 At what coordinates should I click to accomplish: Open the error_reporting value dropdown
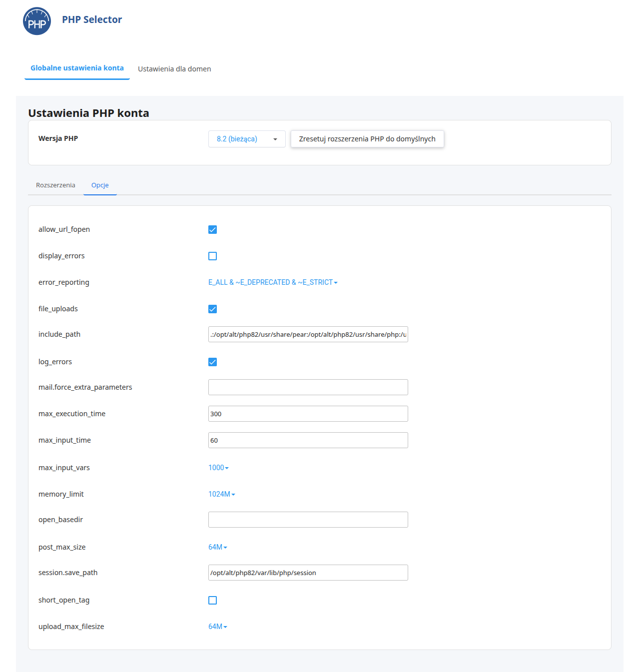click(x=273, y=282)
